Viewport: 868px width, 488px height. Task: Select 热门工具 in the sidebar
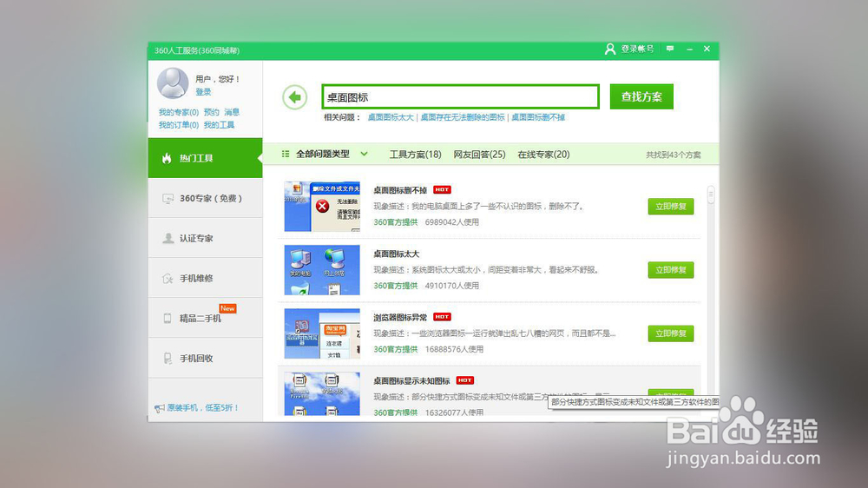pos(206,158)
